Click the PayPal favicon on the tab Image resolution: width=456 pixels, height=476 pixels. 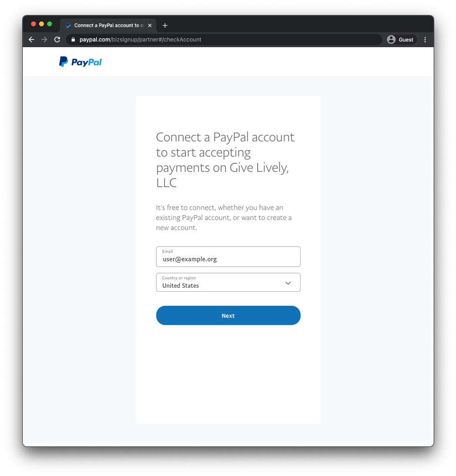click(68, 26)
